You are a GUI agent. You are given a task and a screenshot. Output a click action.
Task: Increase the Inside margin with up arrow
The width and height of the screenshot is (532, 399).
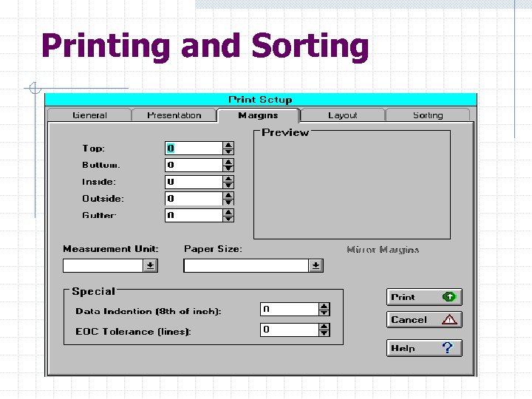pyautogui.click(x=228, y=179)
